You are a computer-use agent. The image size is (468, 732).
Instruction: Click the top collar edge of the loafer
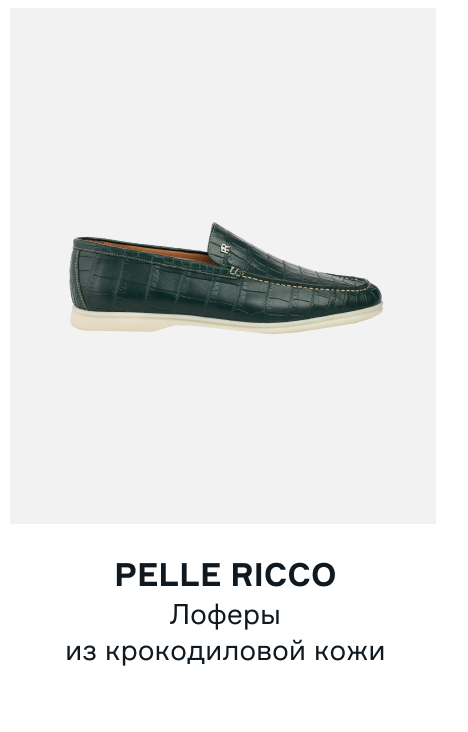(x=142, y=244)
